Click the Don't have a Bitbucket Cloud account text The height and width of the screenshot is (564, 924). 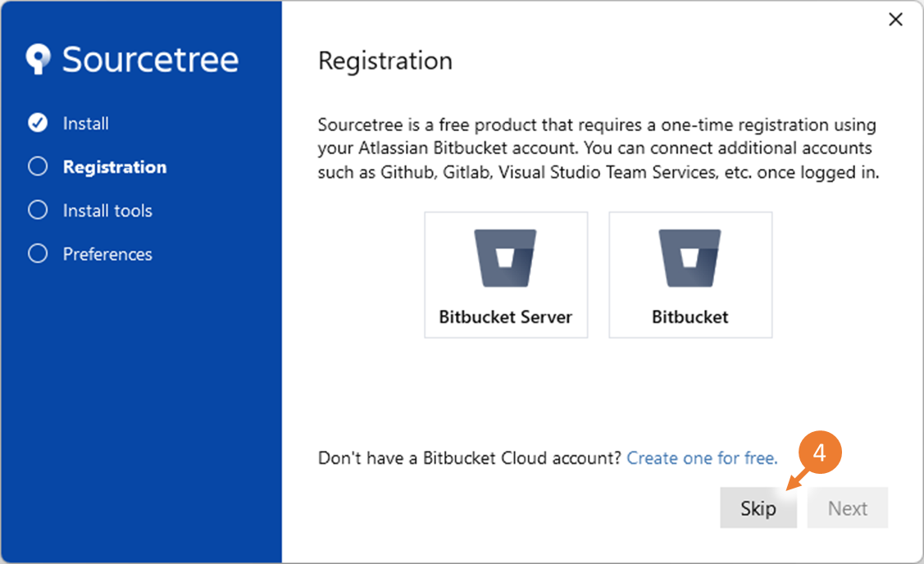point(470,458)
